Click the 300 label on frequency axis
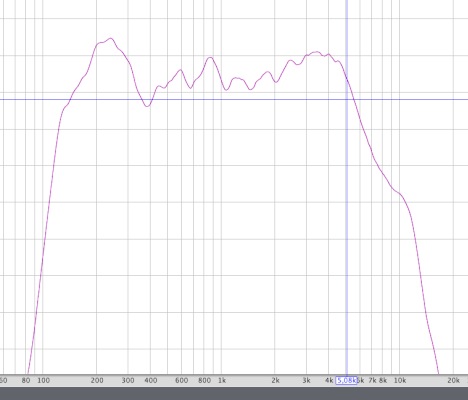This screenshot has height=400, width=468. (128, 380)
